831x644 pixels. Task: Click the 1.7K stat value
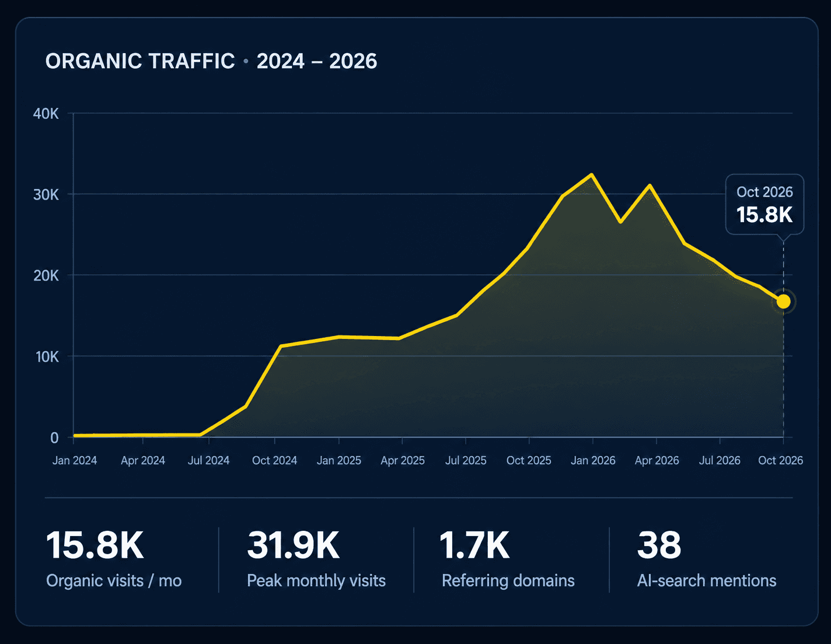click(x=474, y=545)
